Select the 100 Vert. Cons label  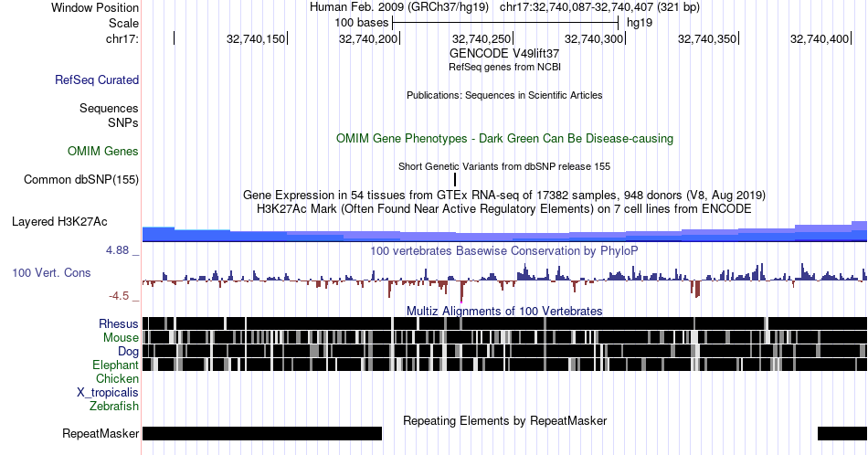pyautogui.click(x=51, y=272)
